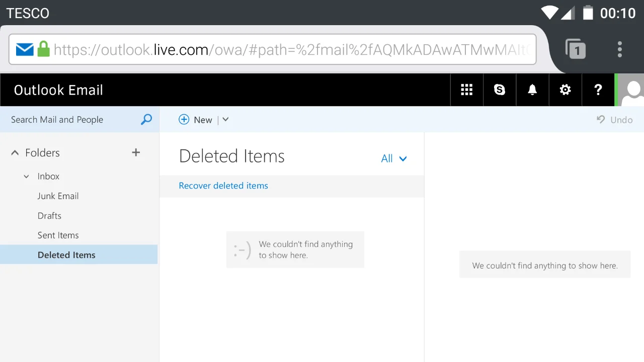Click the Outlook Email title
The height and width of the screenshot is (362, 644).
point(58,90)
